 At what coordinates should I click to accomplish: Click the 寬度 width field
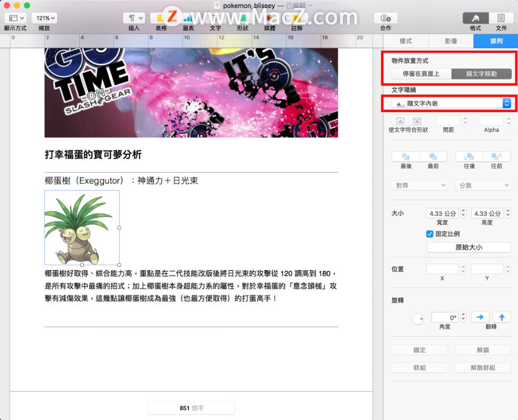pyautogui.click(x=442, y=213)
